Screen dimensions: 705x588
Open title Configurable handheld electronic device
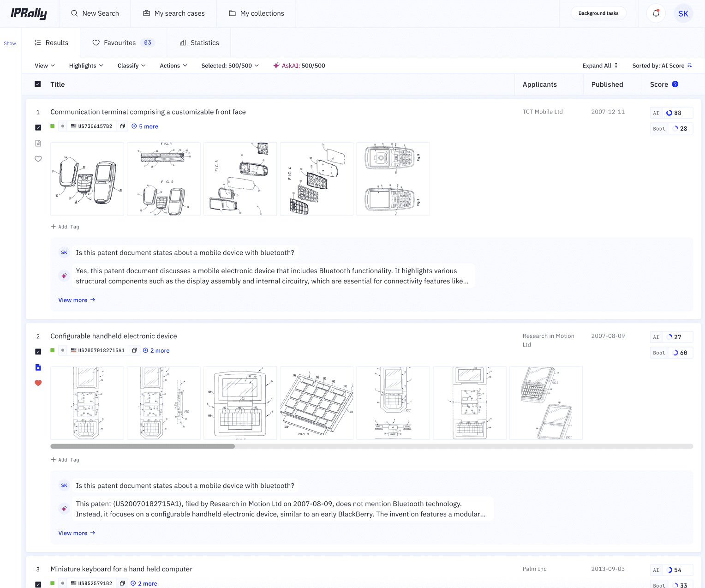point(114,336)
